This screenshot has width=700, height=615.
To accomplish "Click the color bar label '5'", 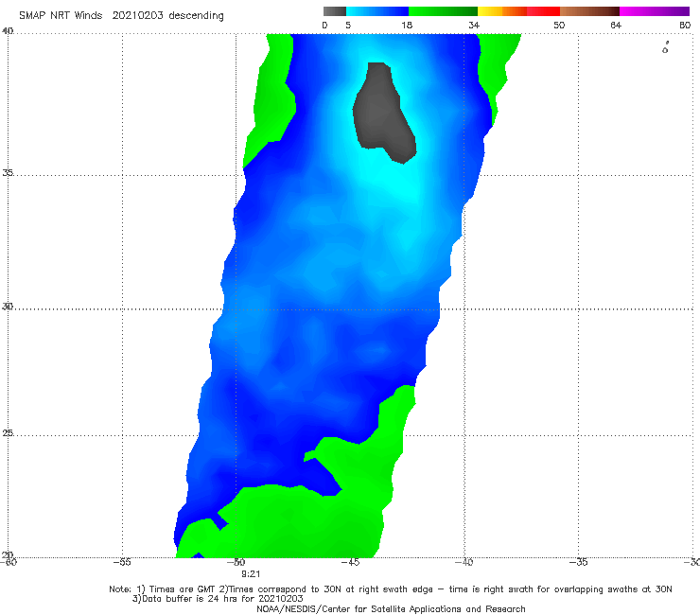I will [x=348, y=26].
